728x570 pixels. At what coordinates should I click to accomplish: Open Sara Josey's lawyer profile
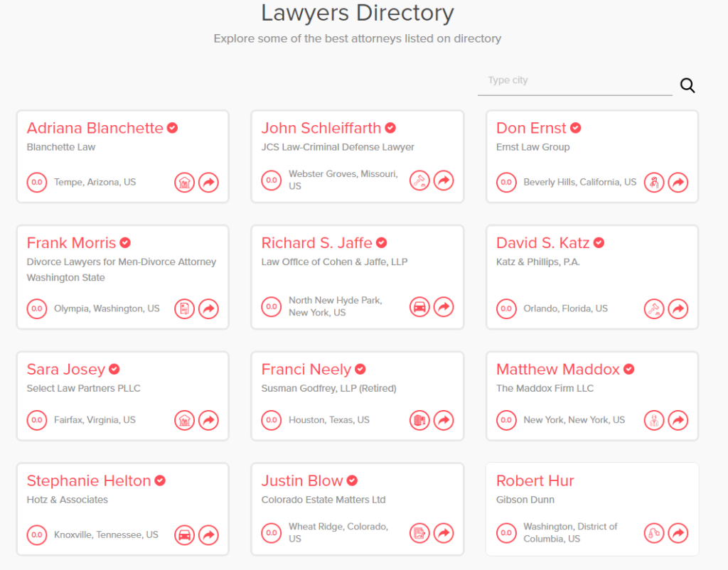pos(65,370)
